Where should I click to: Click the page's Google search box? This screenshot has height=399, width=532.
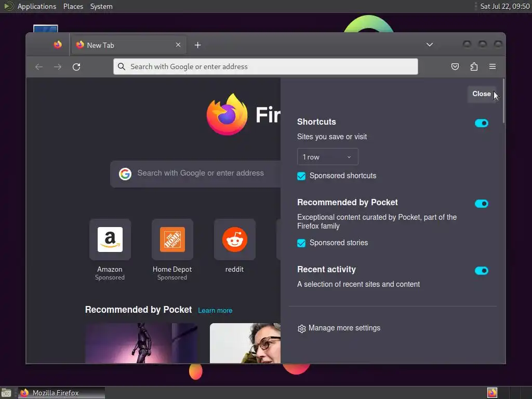pos(195,174)
